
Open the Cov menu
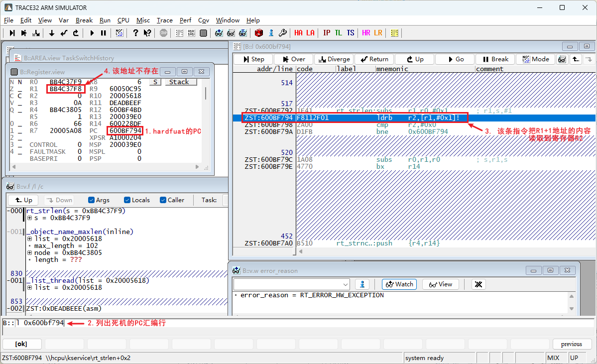(204, 20)
